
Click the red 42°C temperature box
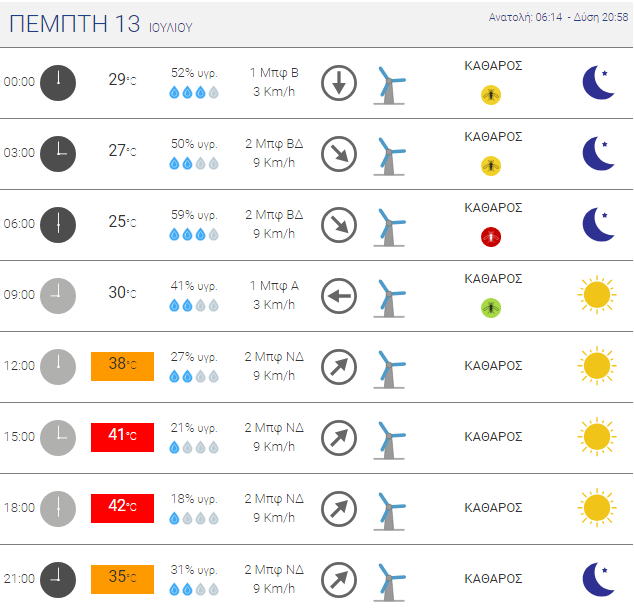tap(123, 508)
